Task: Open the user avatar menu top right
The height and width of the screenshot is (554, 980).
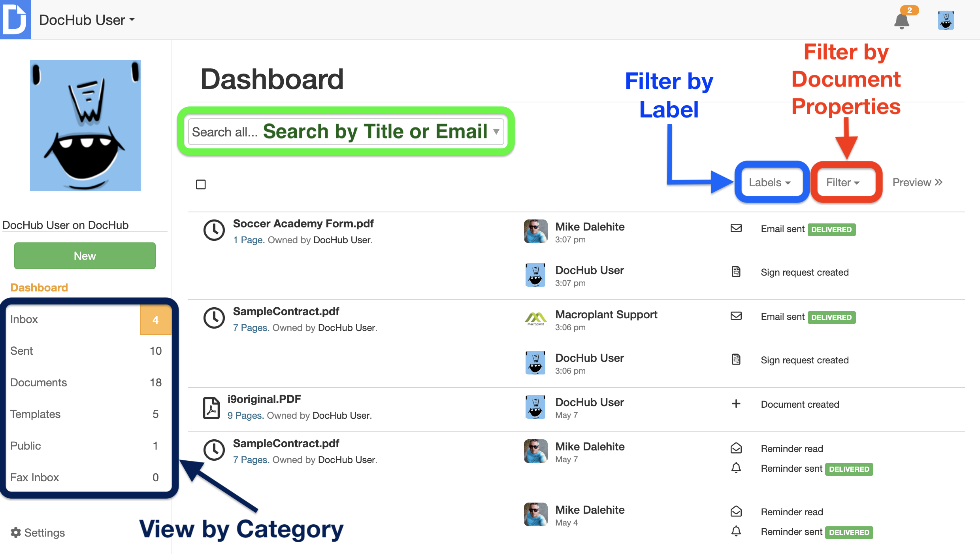Action: click(x=946, y=20)
